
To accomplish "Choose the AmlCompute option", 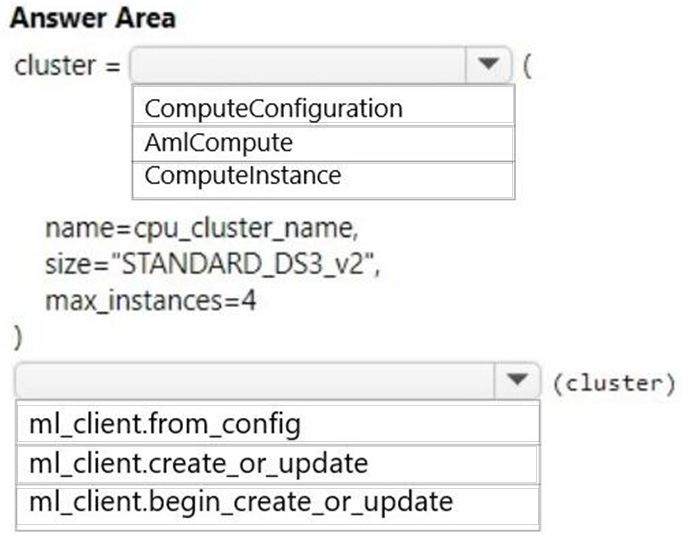I will [x=323, y=143].
